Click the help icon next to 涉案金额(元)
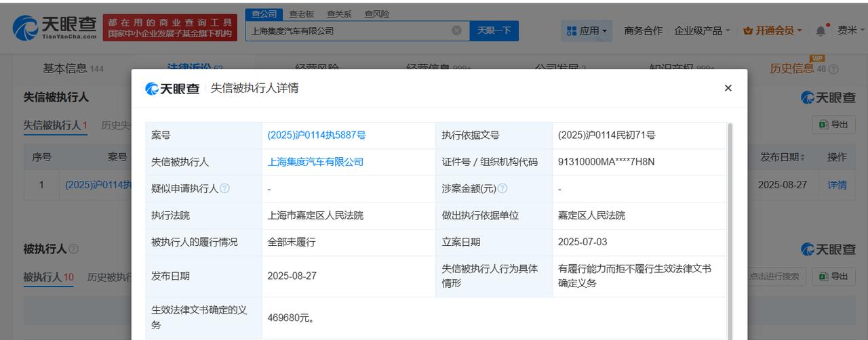Viewport: 868px width, 340px height. coord(502,188)
